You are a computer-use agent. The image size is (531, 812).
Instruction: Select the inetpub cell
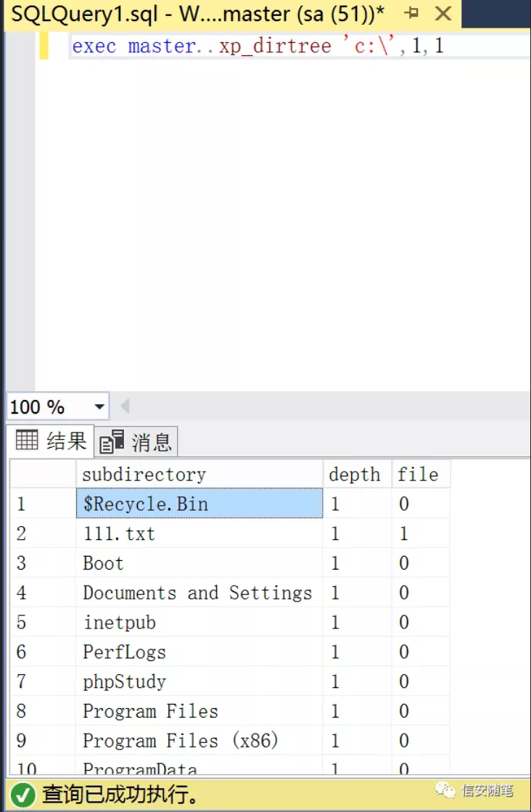click(199, 622)
